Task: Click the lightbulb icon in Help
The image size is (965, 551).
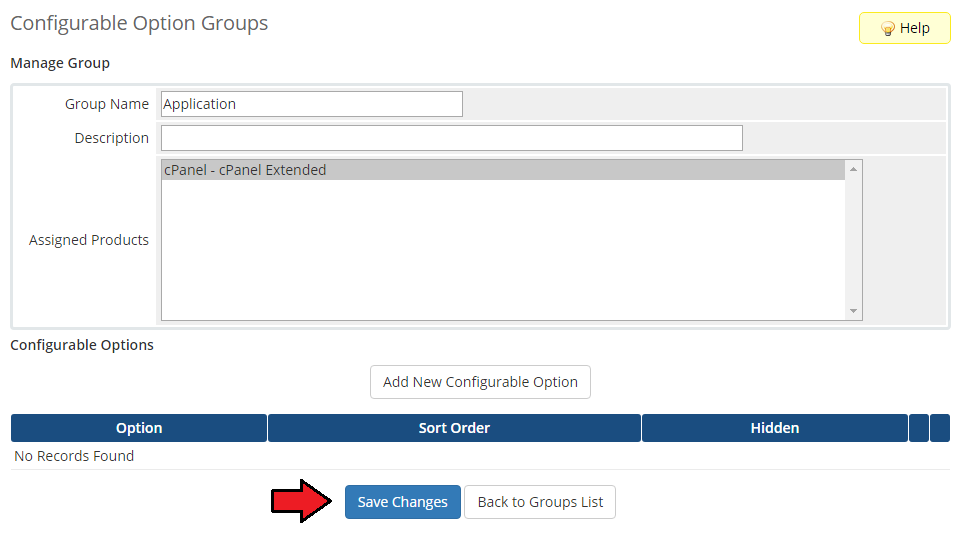Action: point(887,28)
